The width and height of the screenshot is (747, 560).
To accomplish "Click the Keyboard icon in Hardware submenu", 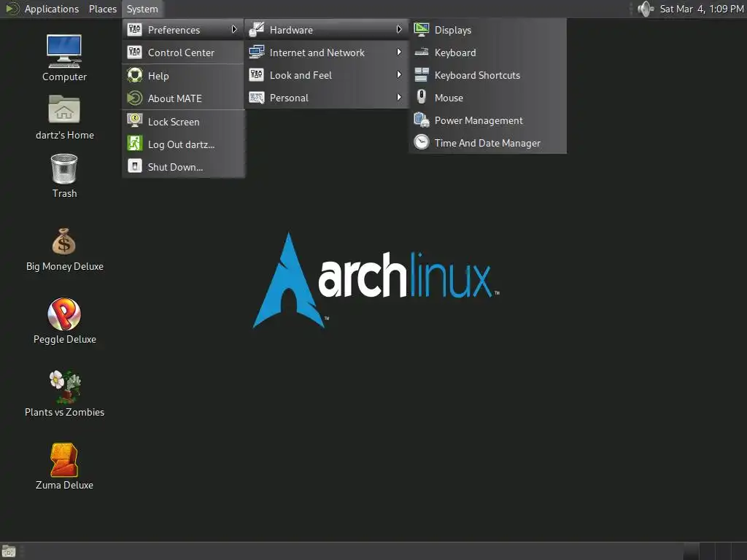I will pos(421,52).
